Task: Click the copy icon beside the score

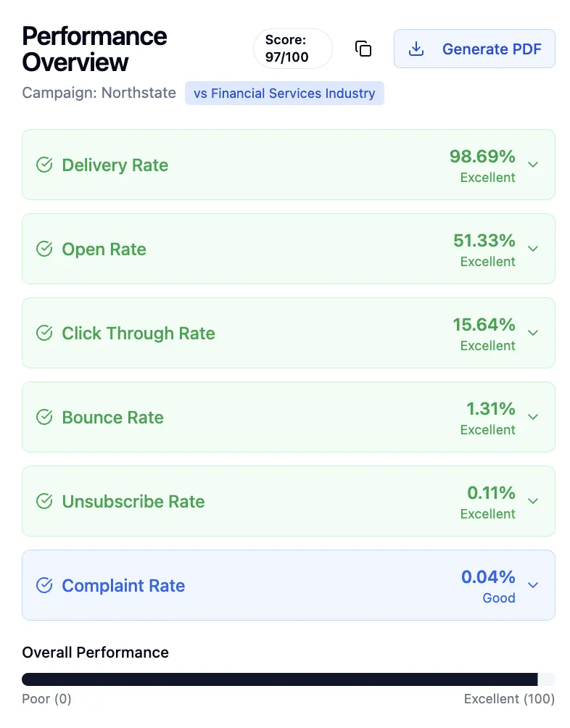Action: [x=363, y=49]
